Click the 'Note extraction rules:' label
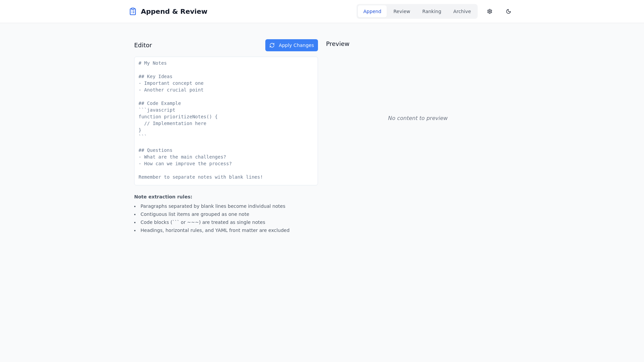Viewport: 644px width, 362px height. pyautogui.click(x=163, y=197)
